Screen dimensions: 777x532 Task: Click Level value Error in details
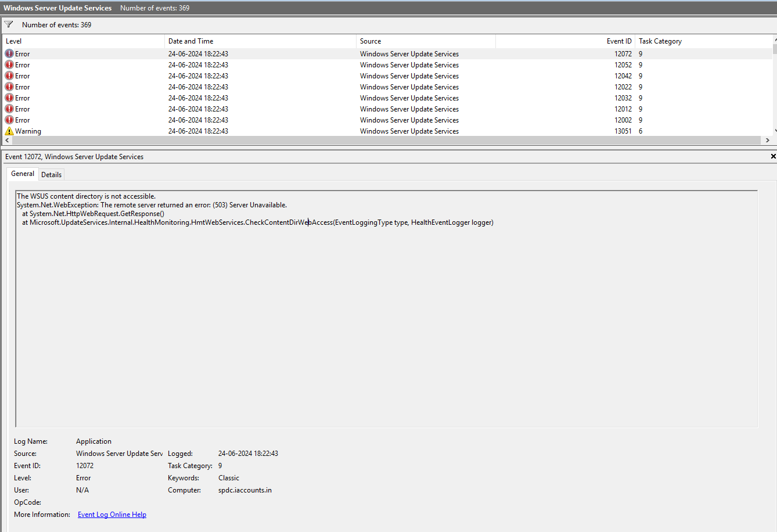click(83, 478)
